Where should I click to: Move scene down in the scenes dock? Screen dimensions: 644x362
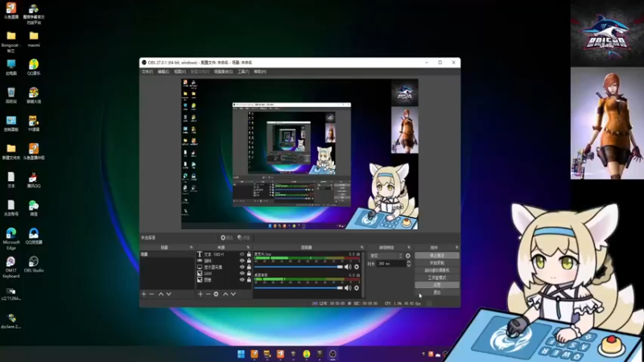coord(168,294)
